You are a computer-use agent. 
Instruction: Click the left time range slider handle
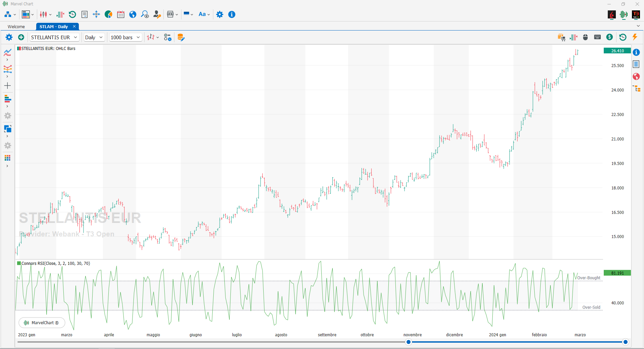[408, 342]
